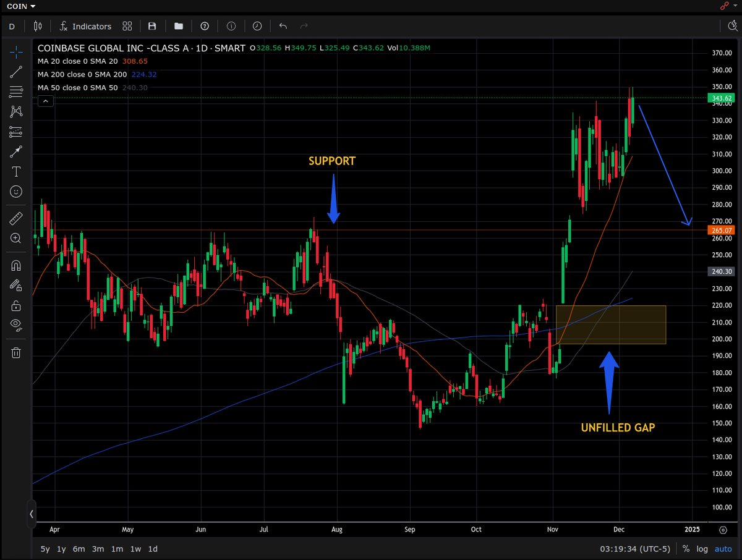
Task: Select the ruler measure tool
Action: pos(16,218)
